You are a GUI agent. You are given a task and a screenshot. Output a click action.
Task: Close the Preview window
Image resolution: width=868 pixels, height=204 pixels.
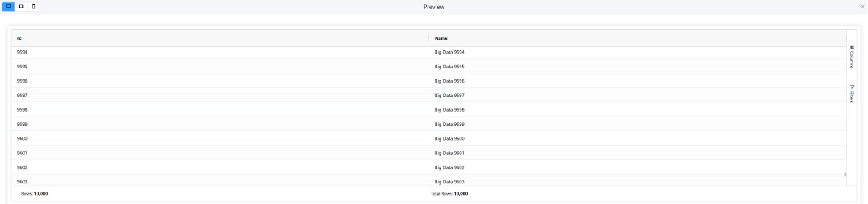point(862,7)
